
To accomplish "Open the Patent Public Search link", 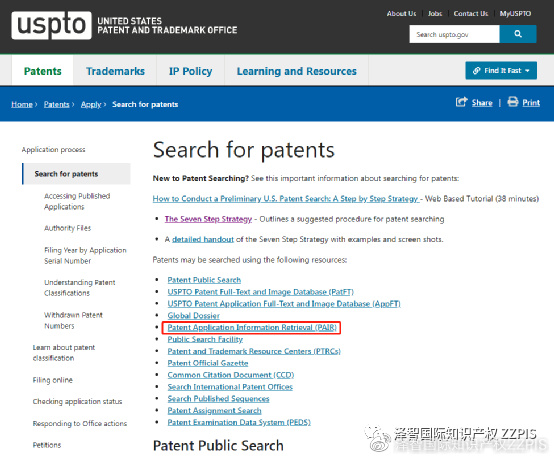I will tap(204, 280).
